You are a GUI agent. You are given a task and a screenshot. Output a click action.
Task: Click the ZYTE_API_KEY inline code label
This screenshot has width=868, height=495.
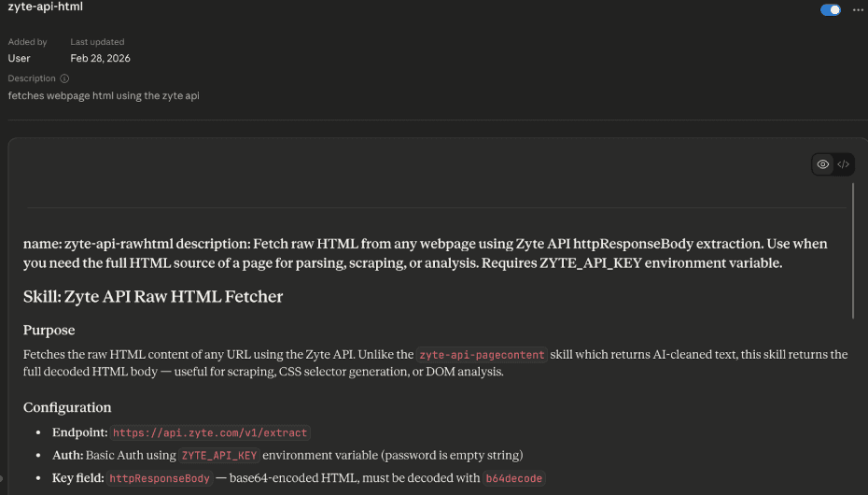click(x=218, y=456)
